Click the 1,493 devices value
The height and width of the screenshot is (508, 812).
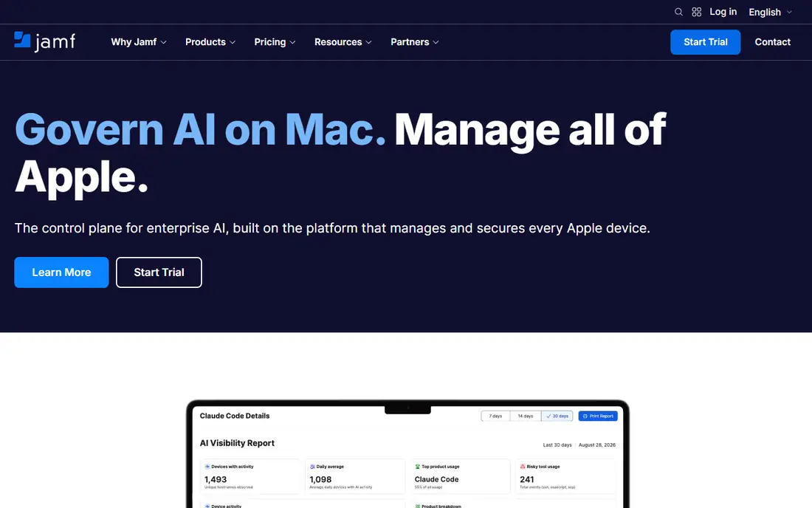pos(216,479)
